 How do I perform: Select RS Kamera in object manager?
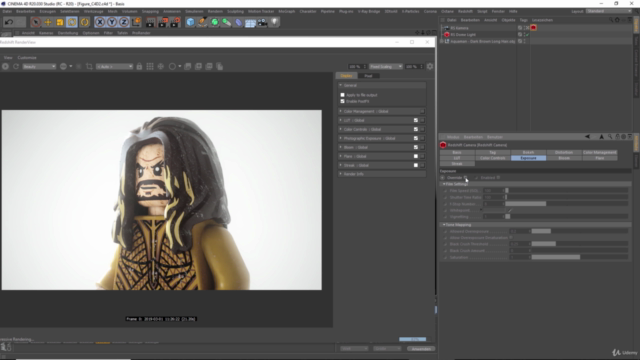[x=460, y=28]
